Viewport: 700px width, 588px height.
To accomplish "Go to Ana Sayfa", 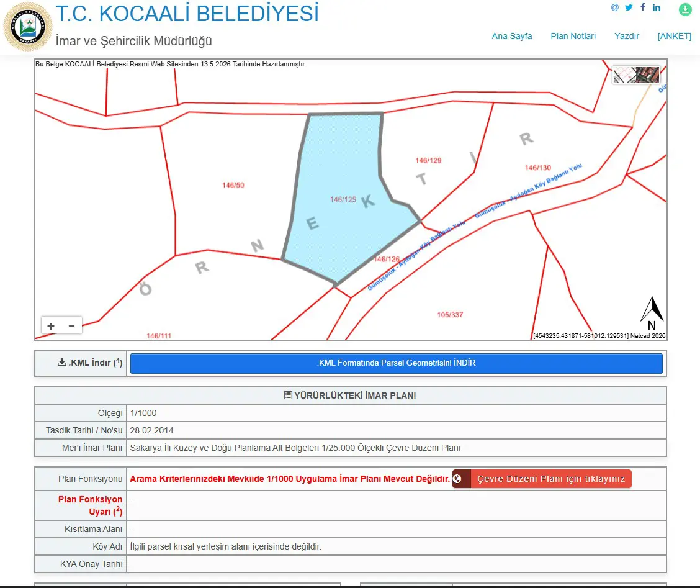I will (512, 36).
